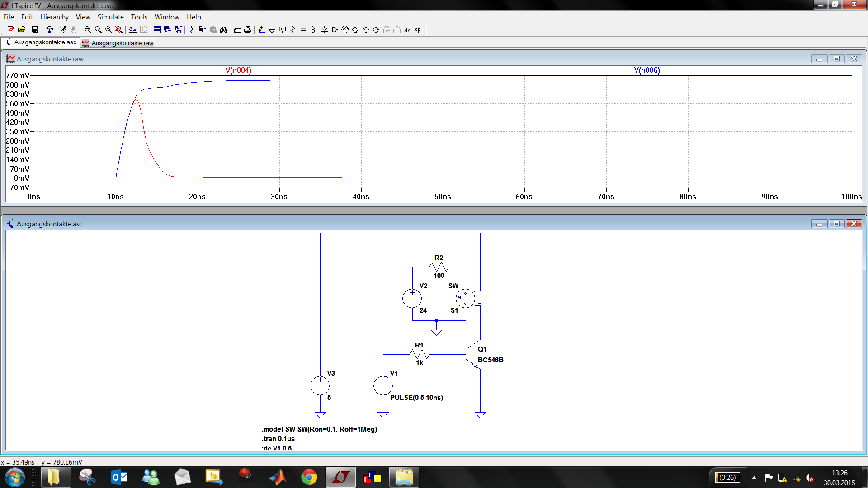The height and width of the screenshot is (488, 868).
Task: Select resistor R2 in the schematic
Action: coord(439,267)
